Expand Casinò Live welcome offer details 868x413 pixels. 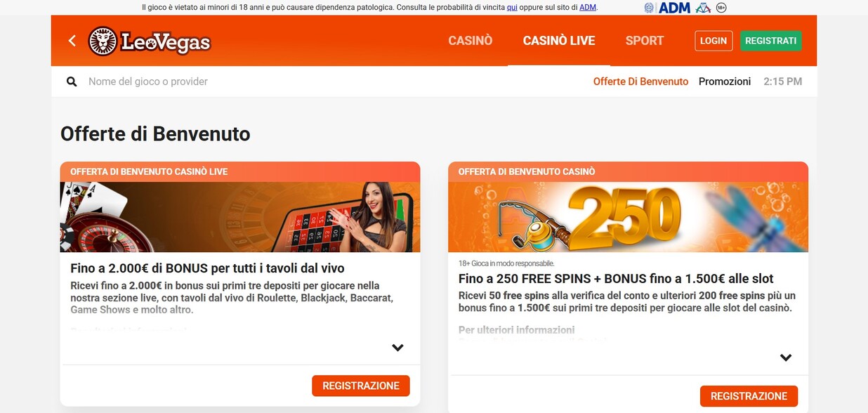pos(397,347)
